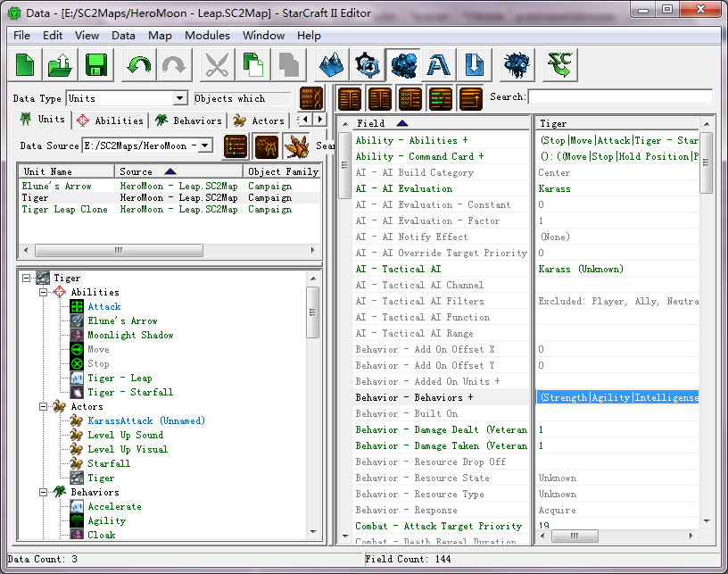Click the Save floppy disk icon

click(95, 64)
